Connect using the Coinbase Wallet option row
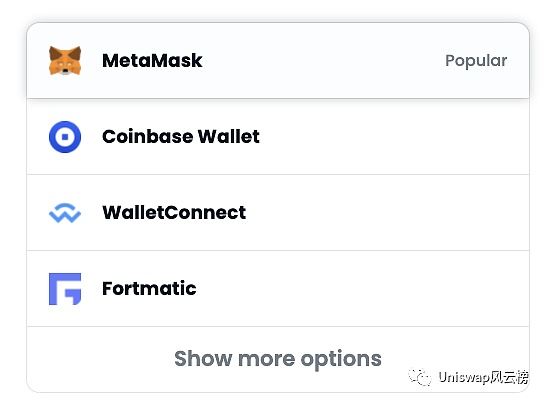Image resolution: width=546 pixels, height=402 pixels. click(x=278, y=137)
